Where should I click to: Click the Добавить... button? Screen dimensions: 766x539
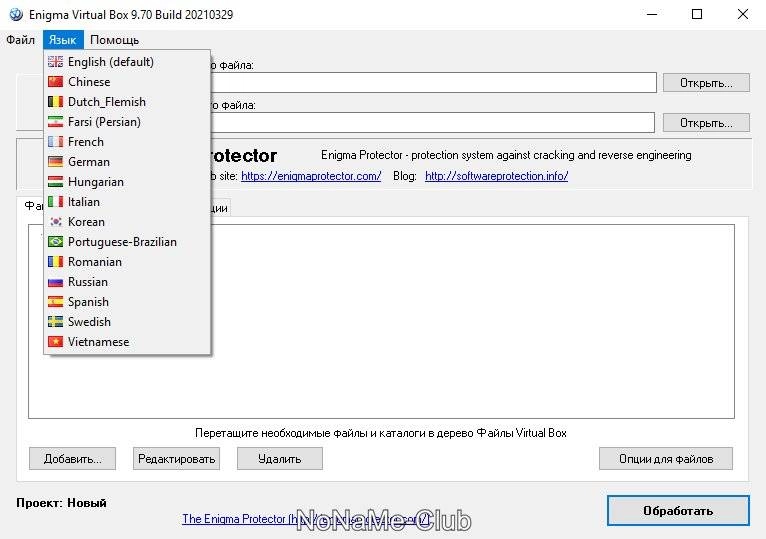(x=72, y=458)
